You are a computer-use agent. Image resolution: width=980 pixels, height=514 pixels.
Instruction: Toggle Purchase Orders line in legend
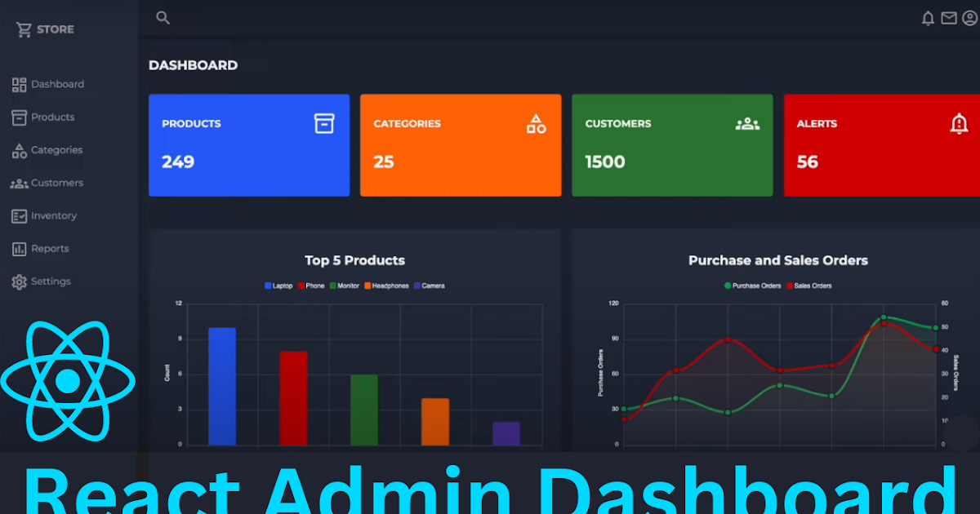(753, 286)
